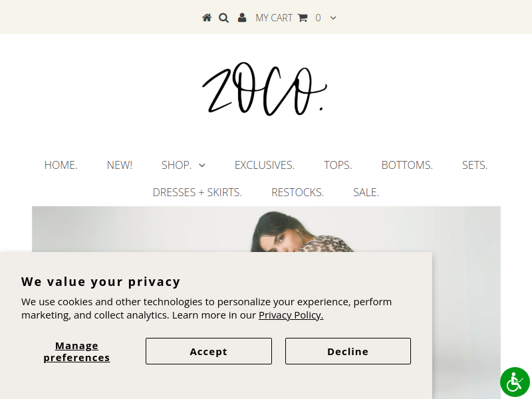This screenshot has width=532, height=399.
Task: Open the accessibility widget button
Action: click(515, 382)
